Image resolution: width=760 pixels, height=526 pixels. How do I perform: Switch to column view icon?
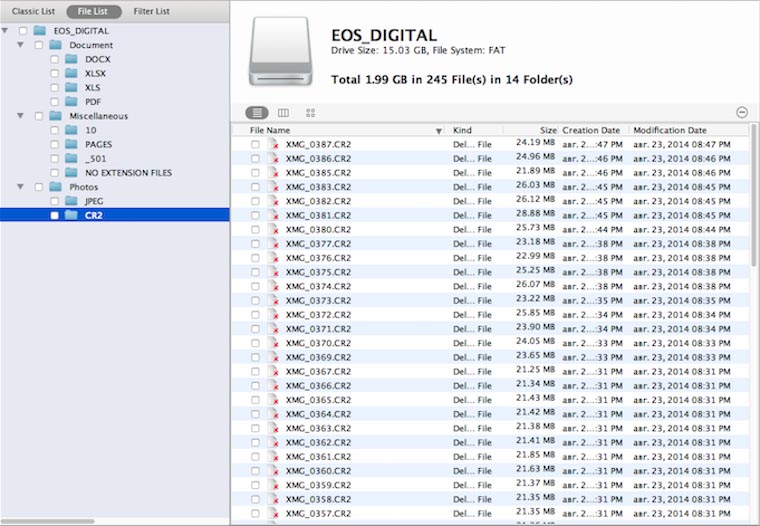click(x=284, y=113)
